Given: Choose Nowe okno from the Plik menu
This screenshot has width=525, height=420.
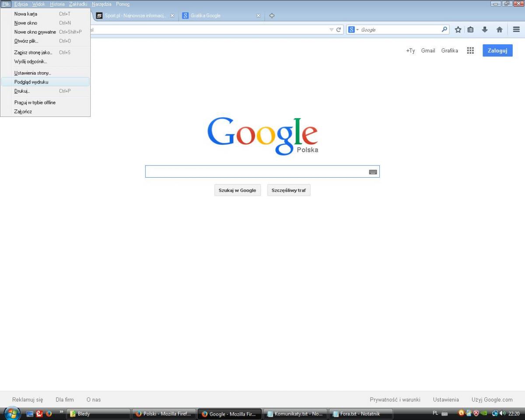Looking at the screenshot, I should (45, 23).
